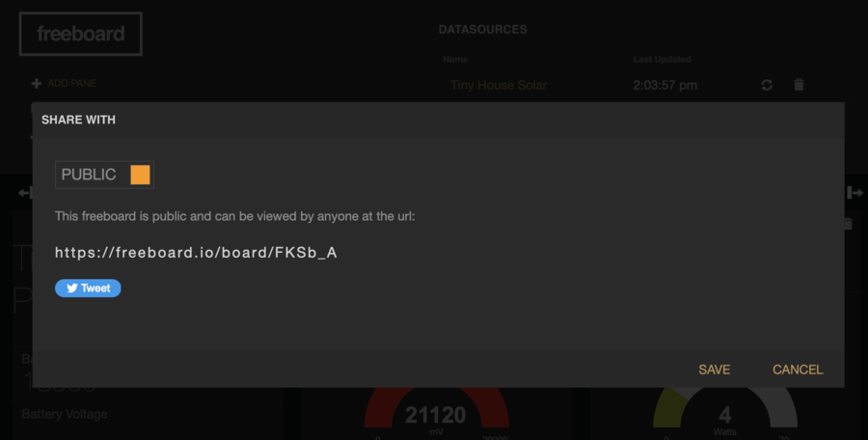Toggle the PUBLIC sharing switch
Viewport: 868px width, 440px height.
point(104,175)
